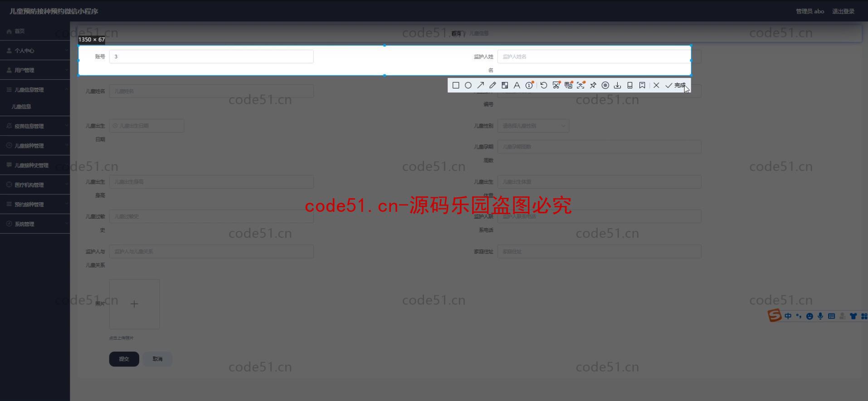This screenshot has height=401, width=868.
Task: Start screen recording with record icon
Action: pos(605,85)
